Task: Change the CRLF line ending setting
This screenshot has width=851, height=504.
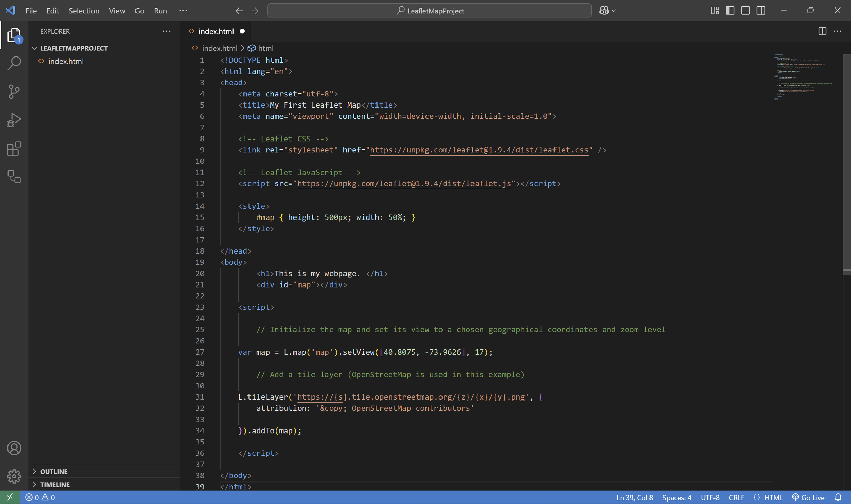Action: point(736,497)
